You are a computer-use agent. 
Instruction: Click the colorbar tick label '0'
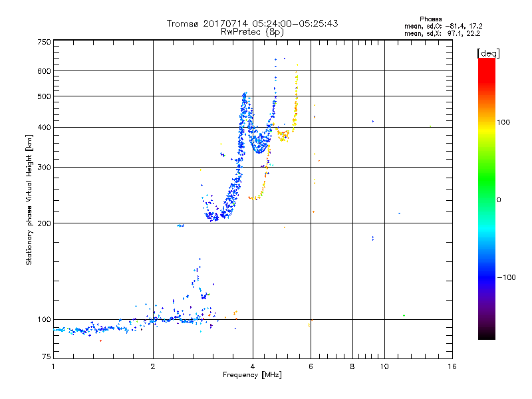pyautogui.click(x=499, y=200)
